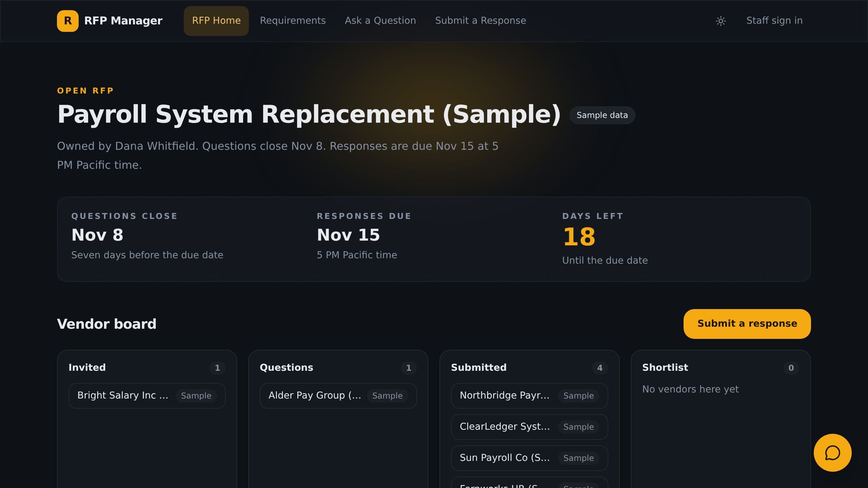Click the Vendor board heading
868x488 pixels.
(107, 324)
